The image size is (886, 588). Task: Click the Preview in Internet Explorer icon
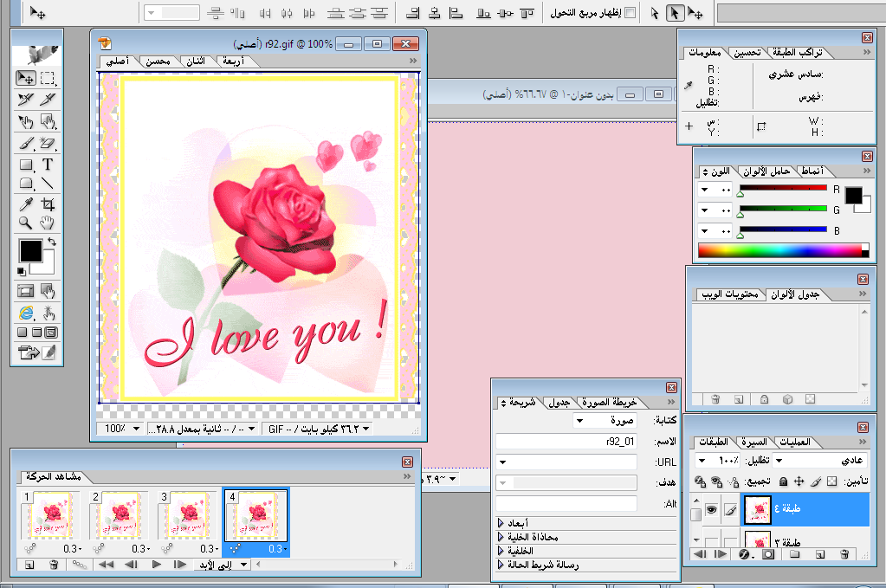[26, 313]
